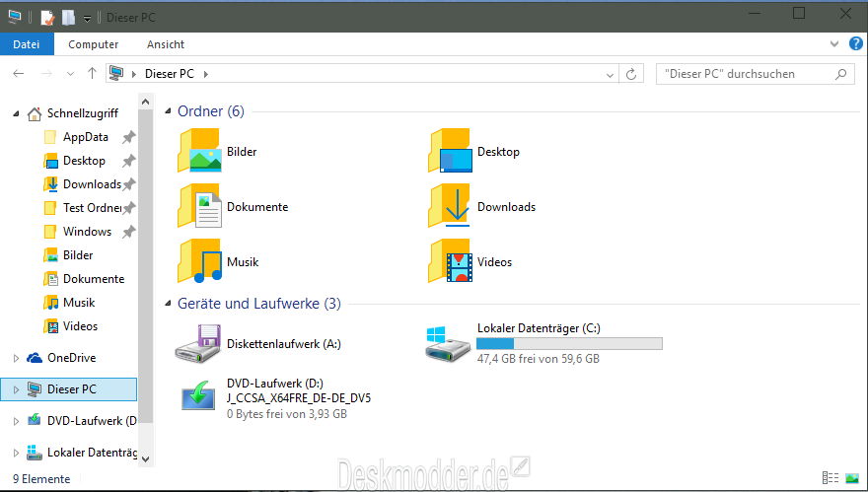This screenshot has height=492, width=868.
Task: Select Videos in the navigation sidebar
Action: pyautogui.click(x=80, y=326)
